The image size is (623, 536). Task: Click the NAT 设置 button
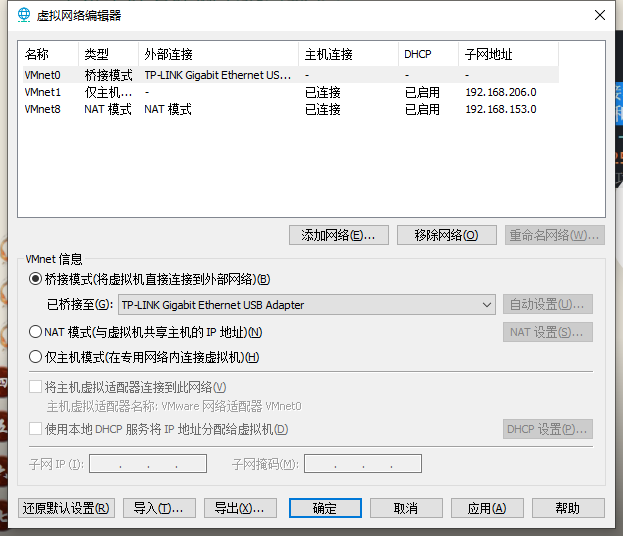coord(548,332)
